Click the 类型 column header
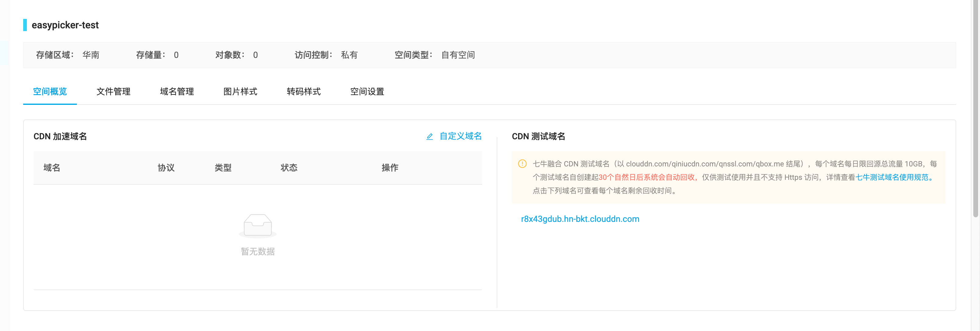This screenshot has height=331, width=980. 223,168
